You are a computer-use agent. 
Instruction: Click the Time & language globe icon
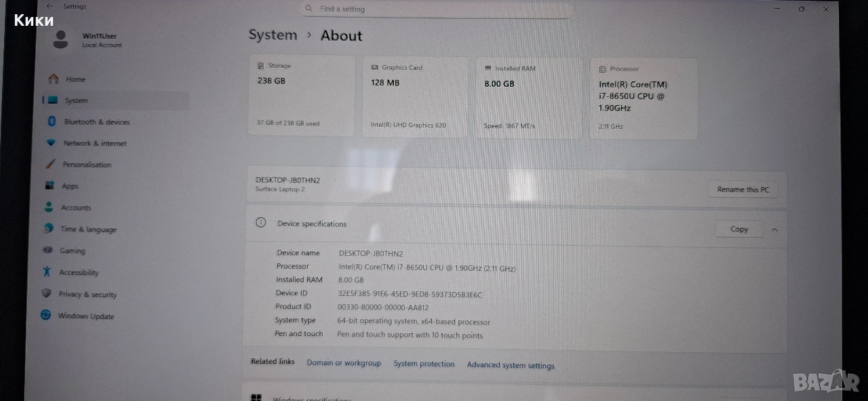point(48,229)
